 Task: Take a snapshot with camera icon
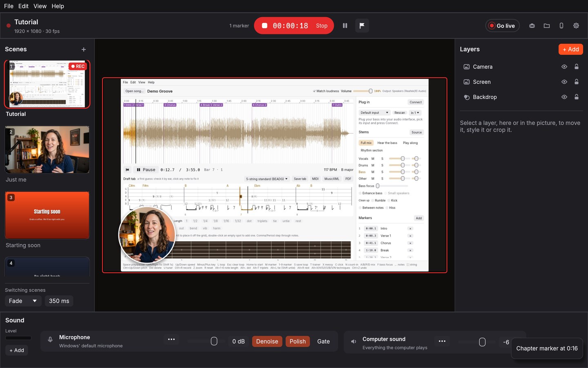[532, 26]
